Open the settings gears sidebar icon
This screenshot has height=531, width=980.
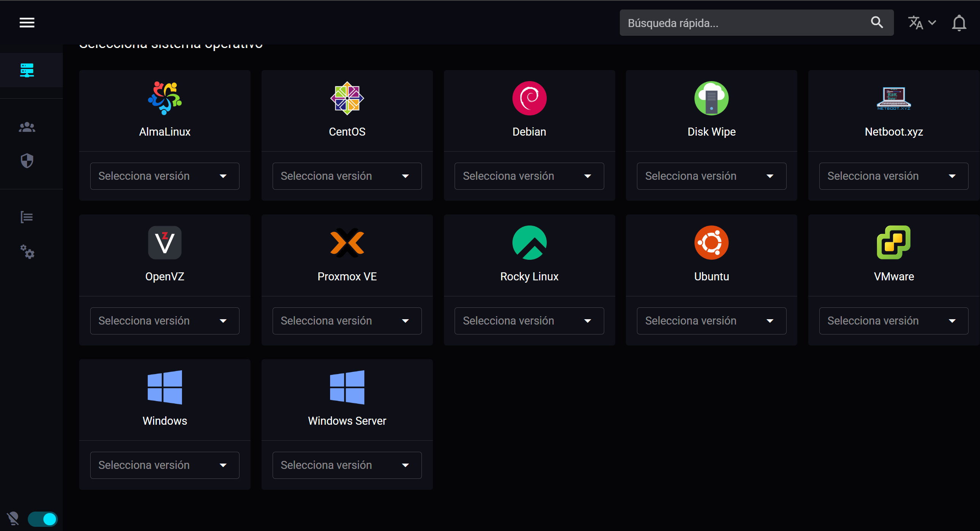27,252
